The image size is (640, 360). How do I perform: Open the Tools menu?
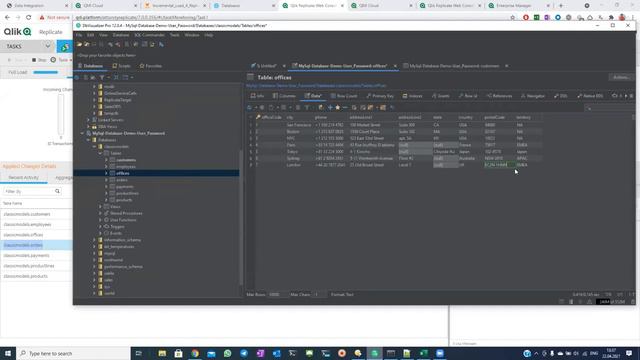pos(174,35)
